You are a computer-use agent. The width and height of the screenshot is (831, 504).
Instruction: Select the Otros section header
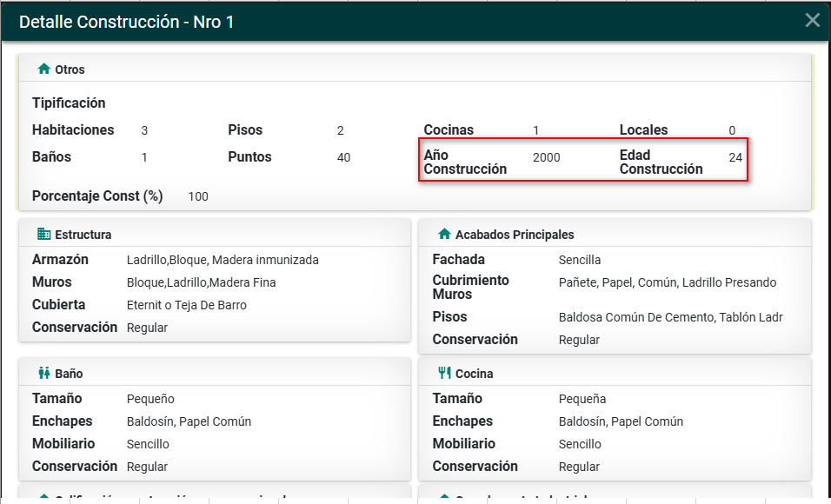415,70
